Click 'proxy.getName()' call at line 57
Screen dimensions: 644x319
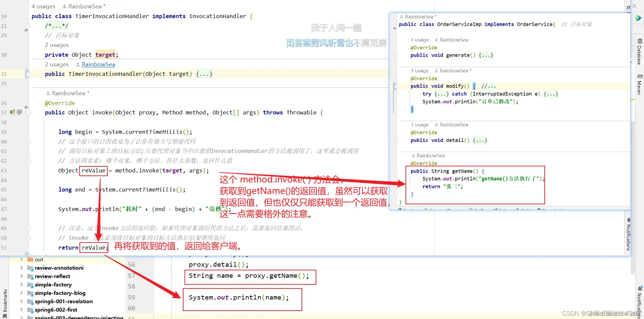(275, 276)
